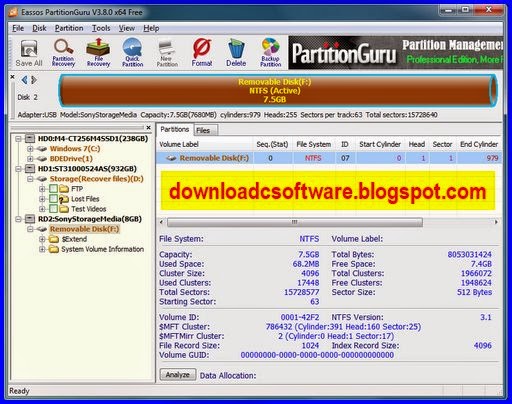Open the Help menu
The width and height of the screenshot is (512, 404).
pyautogui.click(x=151, y=28)
